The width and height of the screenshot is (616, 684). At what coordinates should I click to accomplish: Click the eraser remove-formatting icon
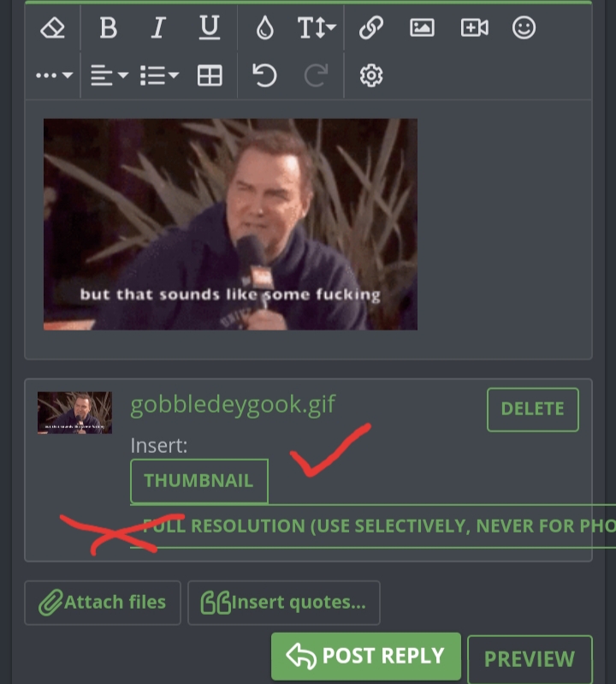(53, 28)
